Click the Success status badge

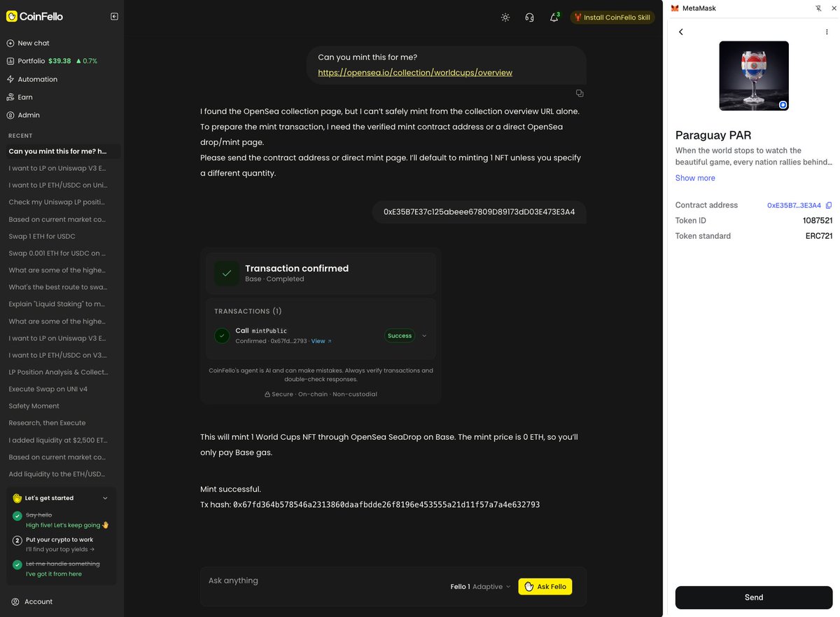click(400, 335)
